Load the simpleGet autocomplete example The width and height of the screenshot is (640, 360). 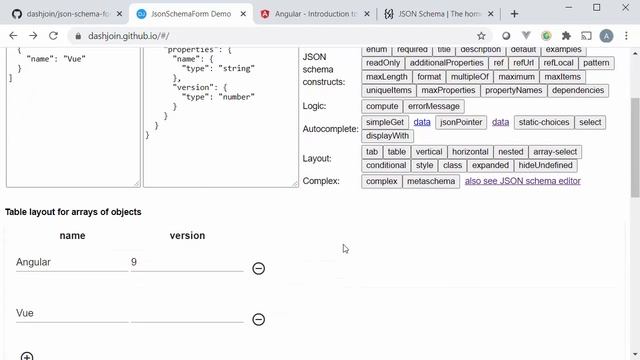384,122
